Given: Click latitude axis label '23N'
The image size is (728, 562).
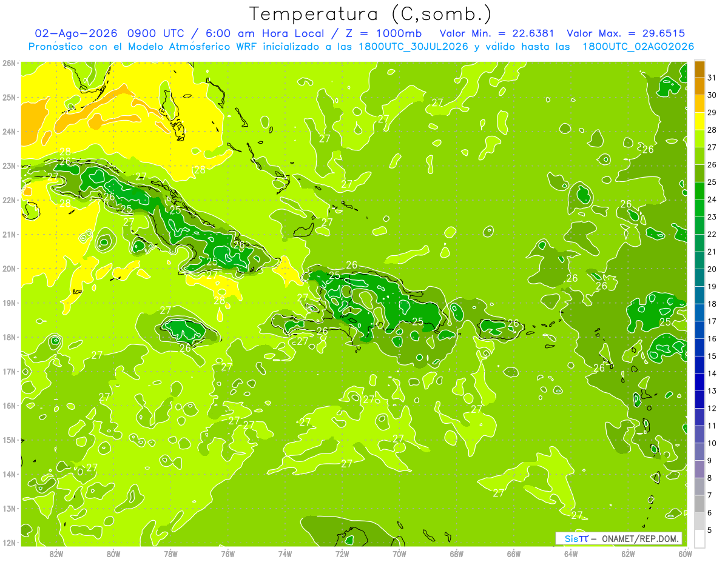Looking at the screenshot, I should pos(9,166).
